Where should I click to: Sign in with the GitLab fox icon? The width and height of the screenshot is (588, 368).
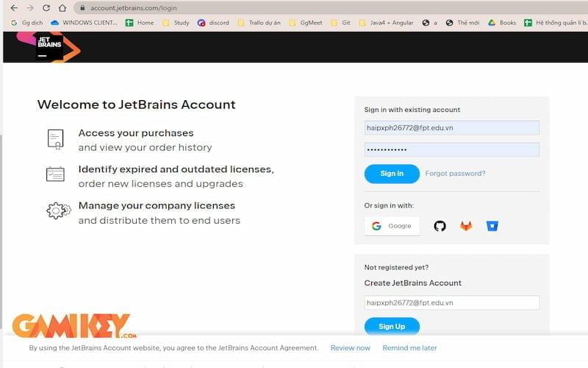466,226
